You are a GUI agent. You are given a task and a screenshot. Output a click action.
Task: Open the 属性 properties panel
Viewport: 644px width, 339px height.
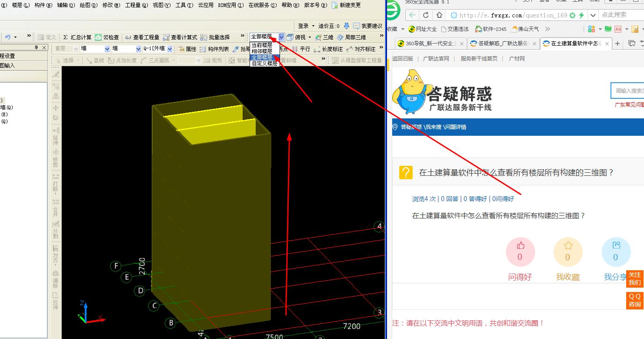click(187, 49)
